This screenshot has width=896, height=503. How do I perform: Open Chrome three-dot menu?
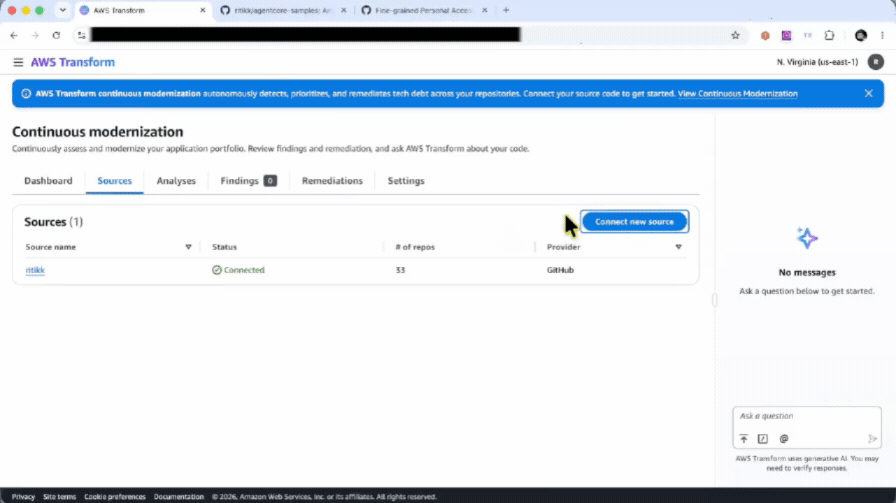[882, 35]
